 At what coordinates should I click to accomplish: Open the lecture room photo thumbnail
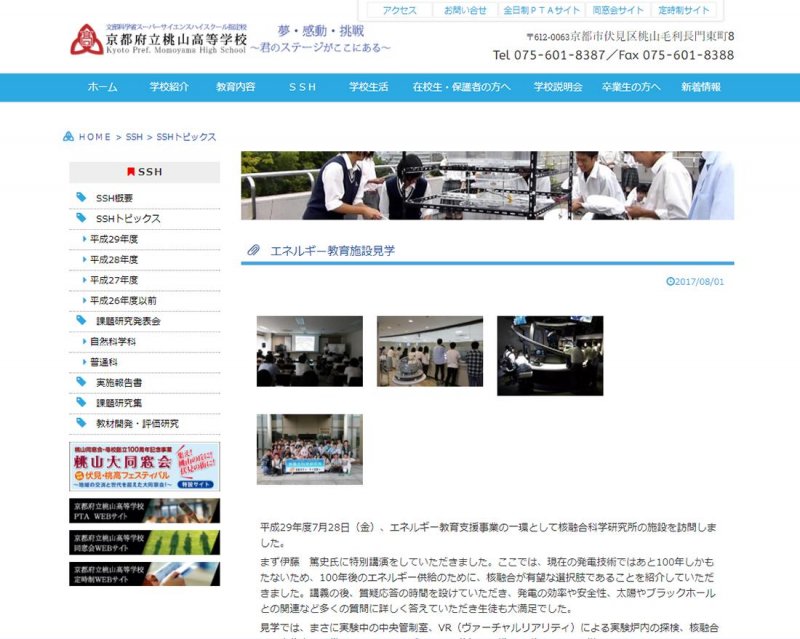pyautogui.click(x=309, y=351)
